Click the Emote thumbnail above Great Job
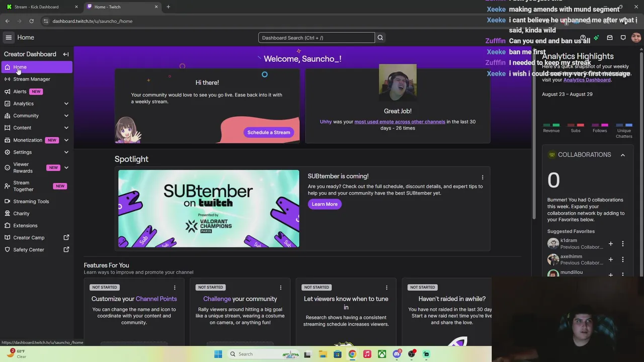644x362 pixels. 397,83
